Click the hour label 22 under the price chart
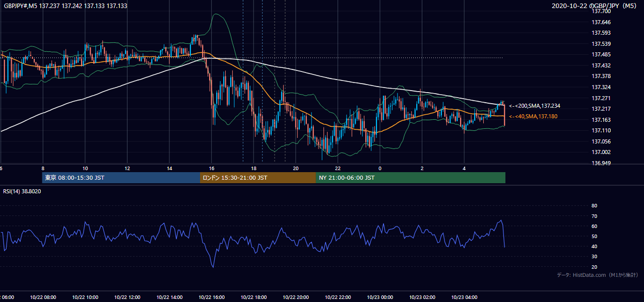Screen dimensions: 644x302 (338, 168)
